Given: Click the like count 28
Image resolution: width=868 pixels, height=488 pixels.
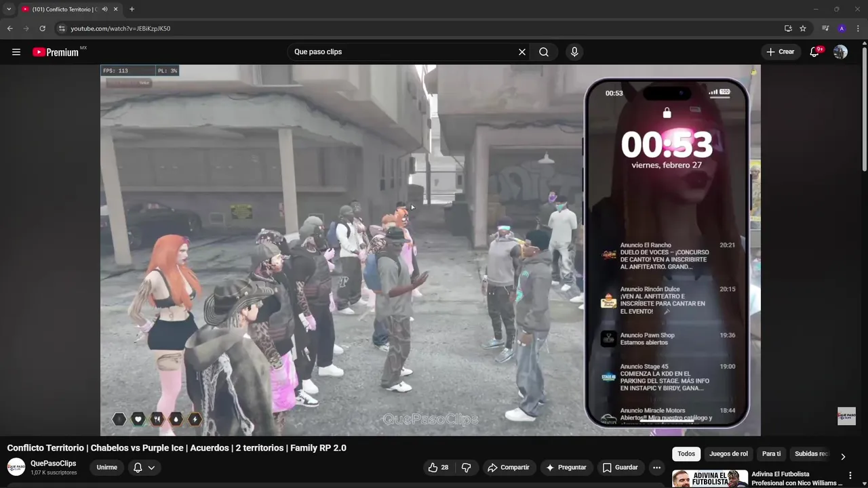Looking at the screenshot, I should click(x=445, y=468).
